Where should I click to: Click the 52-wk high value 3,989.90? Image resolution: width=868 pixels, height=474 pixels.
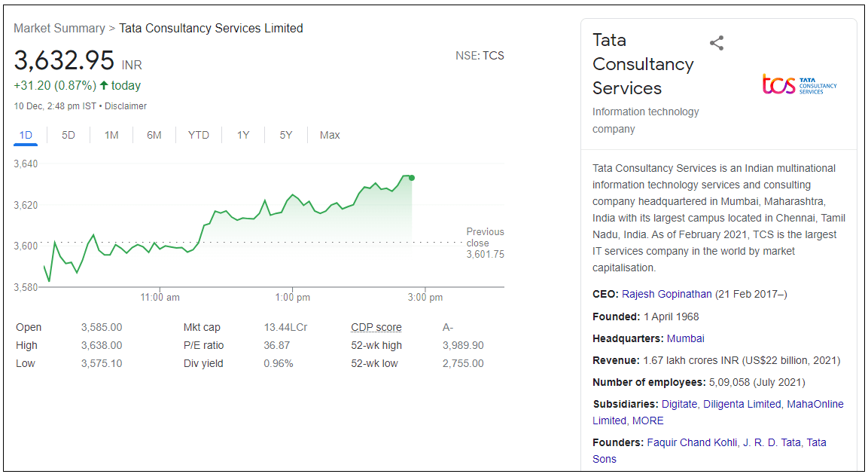(463, 345)
